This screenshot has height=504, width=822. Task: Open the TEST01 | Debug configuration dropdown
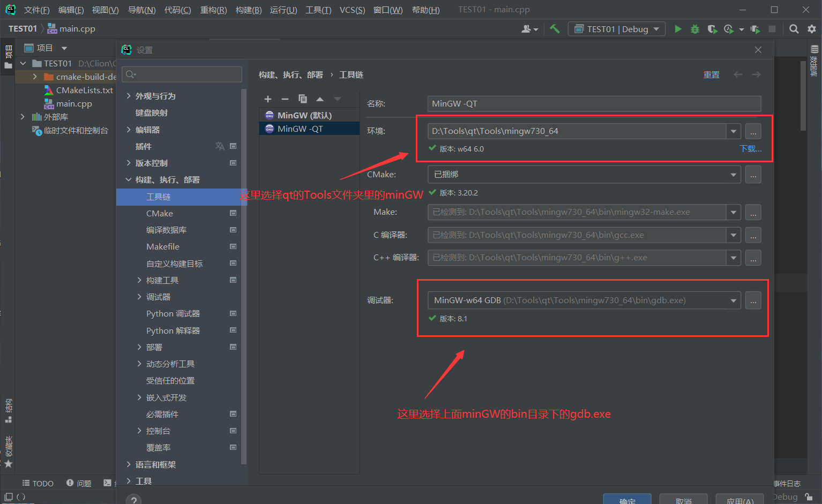(616, 28)
